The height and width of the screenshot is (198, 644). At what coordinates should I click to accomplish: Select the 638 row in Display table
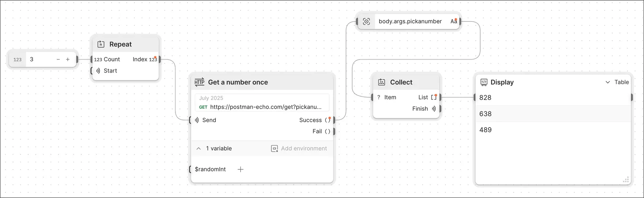click(553, 114)
